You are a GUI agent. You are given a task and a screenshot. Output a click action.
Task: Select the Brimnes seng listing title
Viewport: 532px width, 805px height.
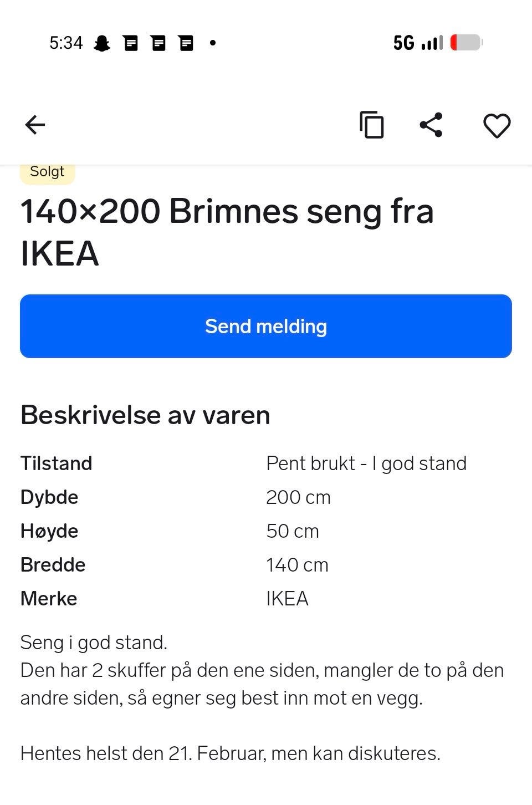[227, 232]
